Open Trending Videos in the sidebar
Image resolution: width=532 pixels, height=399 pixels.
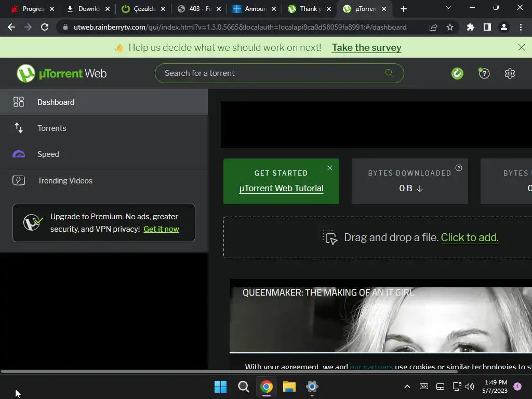pos(104,180)
